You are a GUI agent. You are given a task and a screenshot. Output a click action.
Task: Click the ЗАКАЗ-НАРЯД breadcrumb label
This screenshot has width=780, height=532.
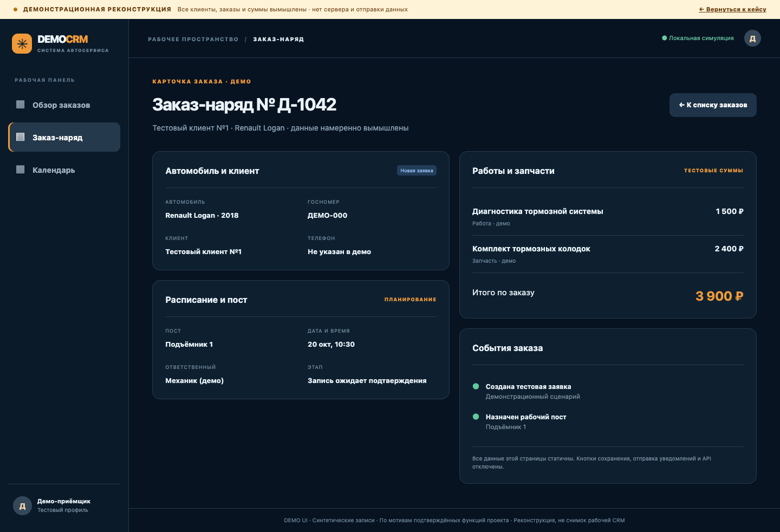278,40
